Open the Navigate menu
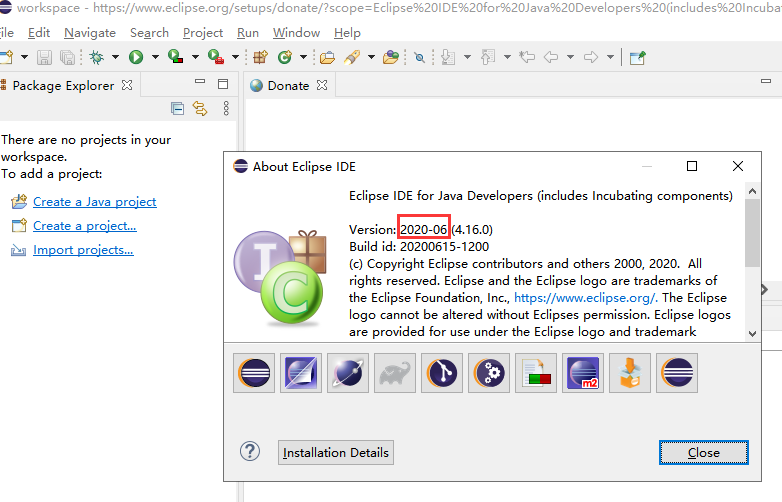This screenshot has height=502, width=782. [90, 33]
